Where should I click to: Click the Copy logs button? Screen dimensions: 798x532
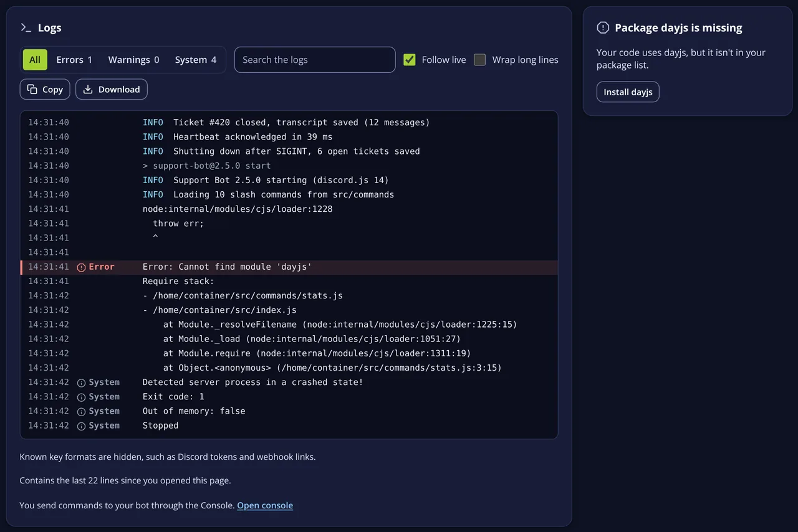[x=45, y=89]
